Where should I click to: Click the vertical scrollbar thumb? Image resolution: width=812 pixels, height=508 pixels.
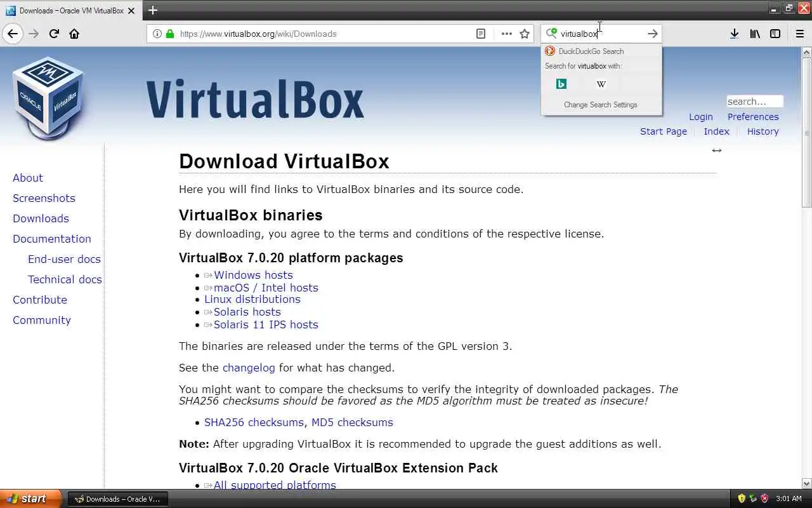coord(807,131)
